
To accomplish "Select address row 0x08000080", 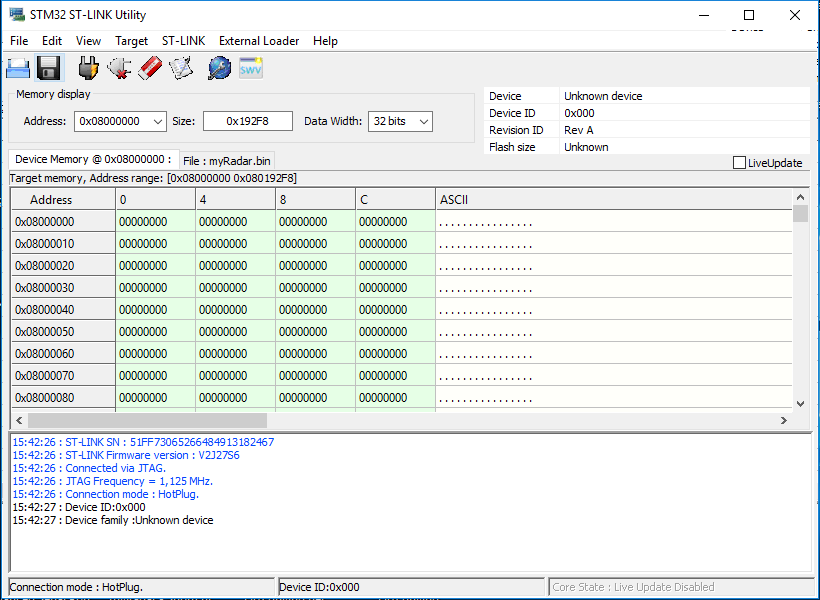I will click(x=63, y=398).
